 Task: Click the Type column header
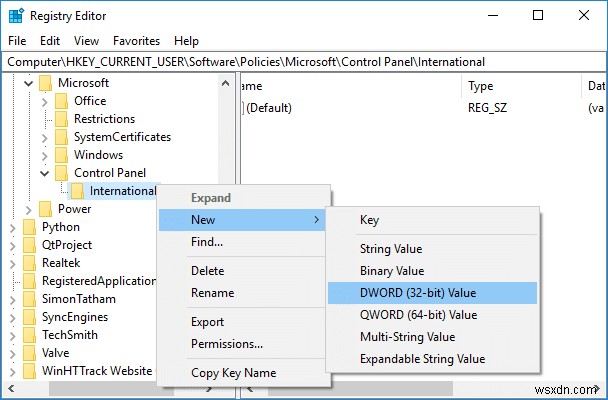point(480,87)
